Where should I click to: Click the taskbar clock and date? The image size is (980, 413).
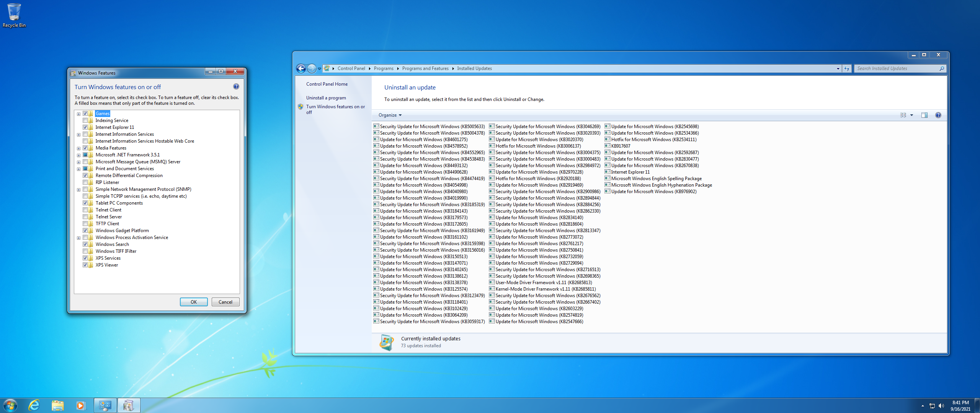click(960, 405)
